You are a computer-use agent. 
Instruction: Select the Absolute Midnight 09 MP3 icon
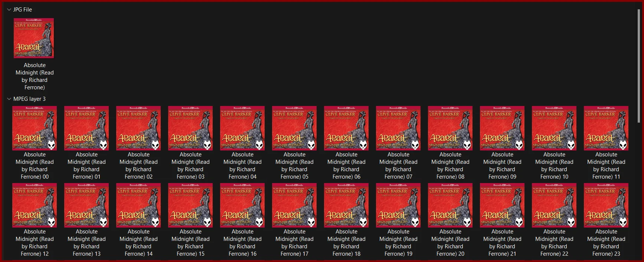(x=502, y=128)
